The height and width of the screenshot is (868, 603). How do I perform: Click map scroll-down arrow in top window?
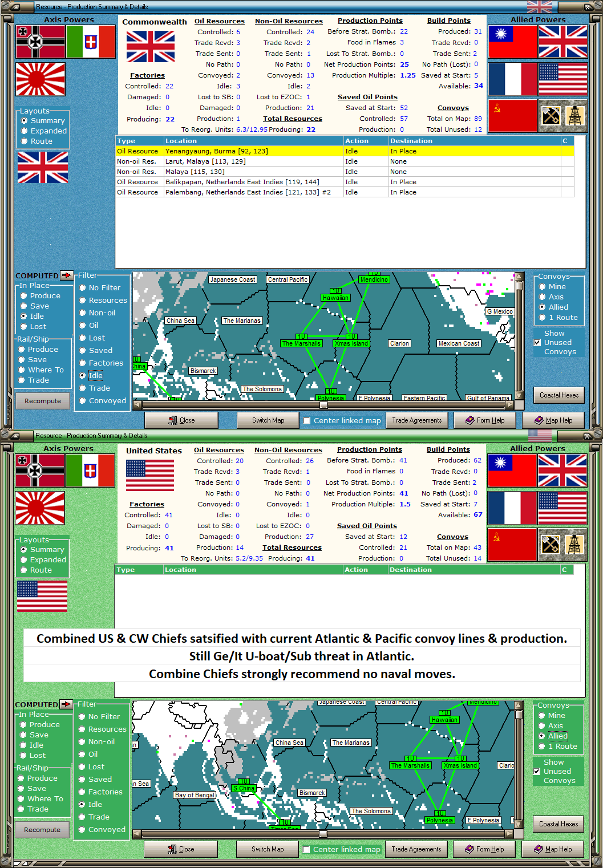click(519, 395)
